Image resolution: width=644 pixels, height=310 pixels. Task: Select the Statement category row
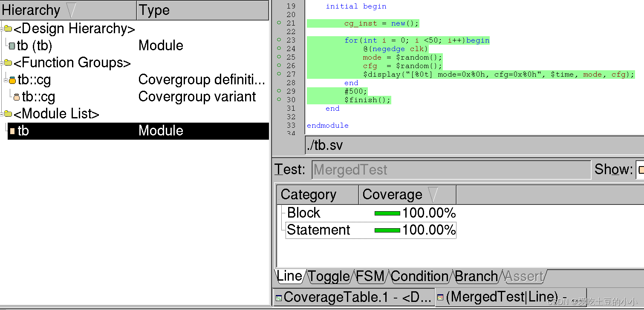(x=371, y=230)
